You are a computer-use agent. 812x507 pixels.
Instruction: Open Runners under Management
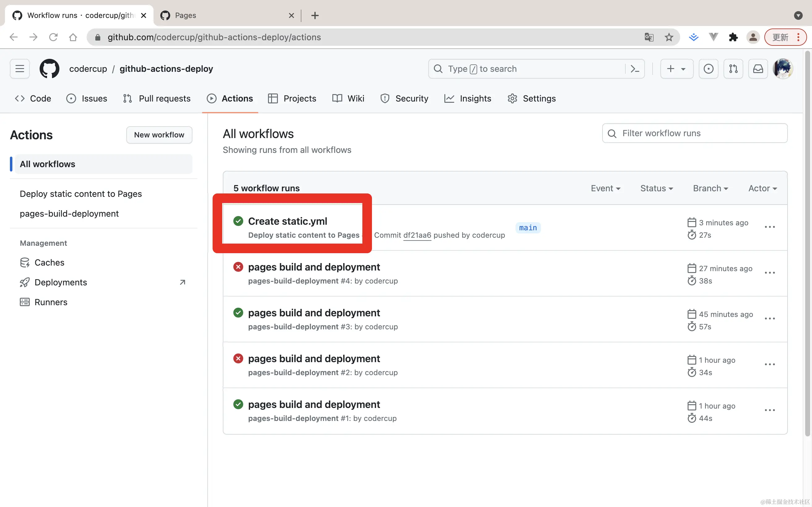[x=44, y=302]
